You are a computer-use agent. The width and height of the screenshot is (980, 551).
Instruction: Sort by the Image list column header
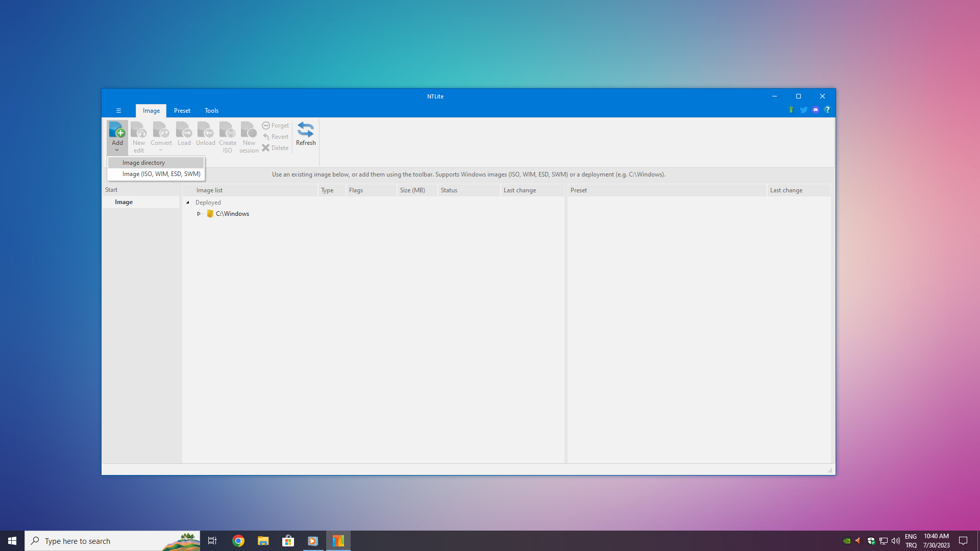click(x=209, y=190)
